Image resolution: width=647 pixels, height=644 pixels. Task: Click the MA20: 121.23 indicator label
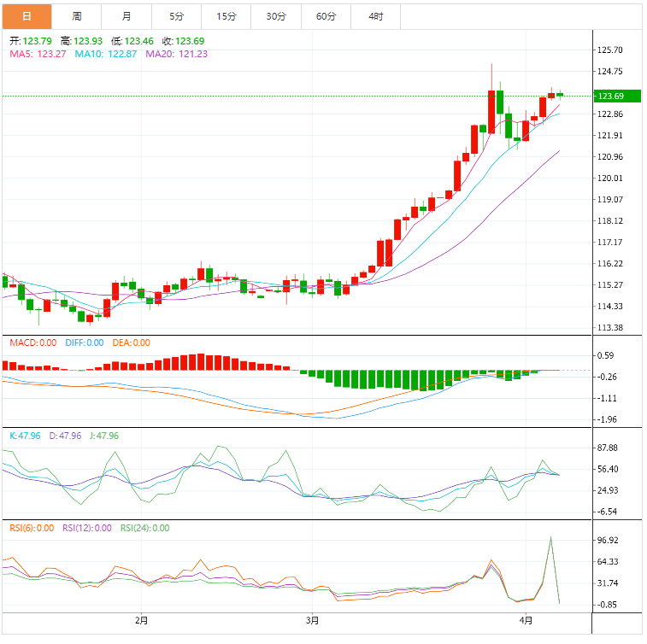click(177, 54)
